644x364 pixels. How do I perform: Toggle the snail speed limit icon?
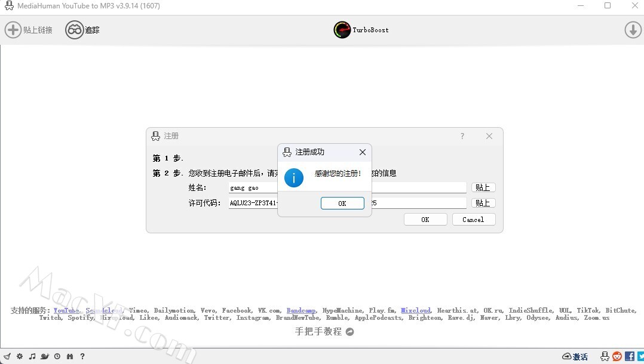[x=45, y=356]
